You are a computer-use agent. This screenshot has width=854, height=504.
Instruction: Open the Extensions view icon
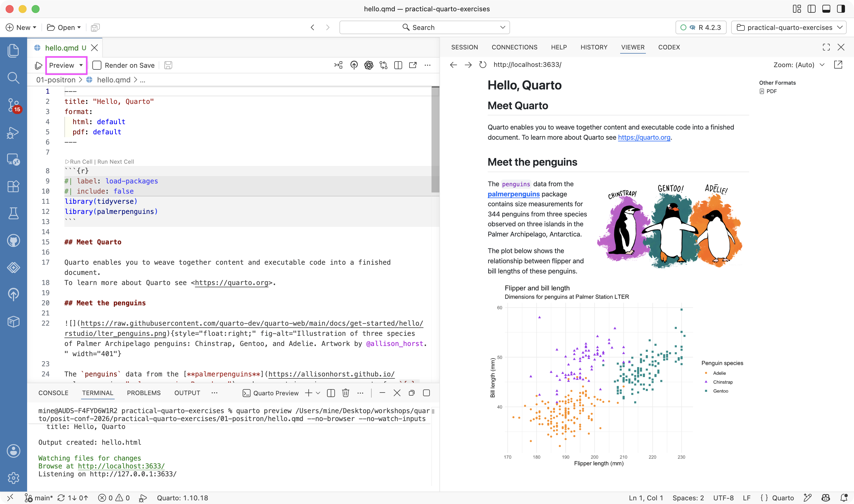click(x=13, y=187)
